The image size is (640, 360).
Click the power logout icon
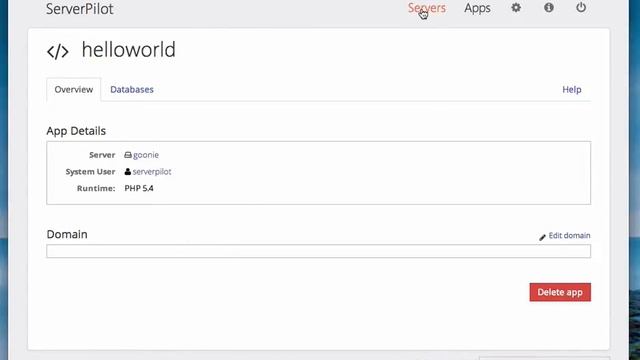(x=581, y=7)
